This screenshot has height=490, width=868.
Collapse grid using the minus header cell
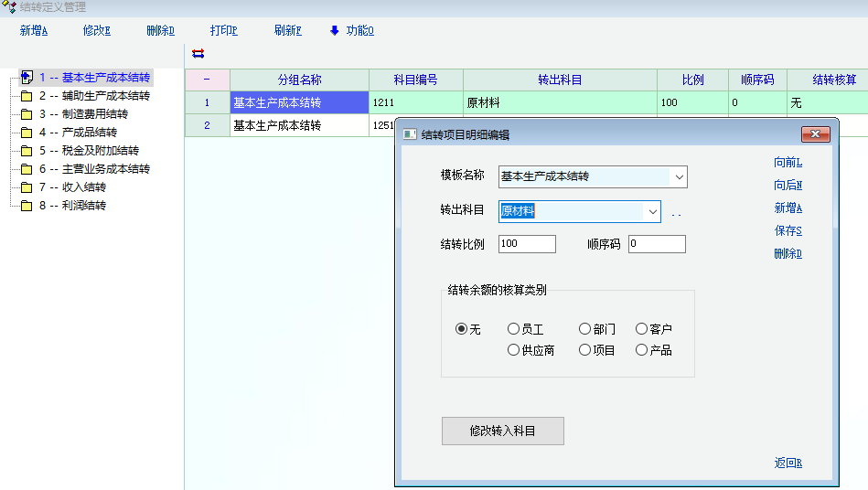(x=207, y=80)
